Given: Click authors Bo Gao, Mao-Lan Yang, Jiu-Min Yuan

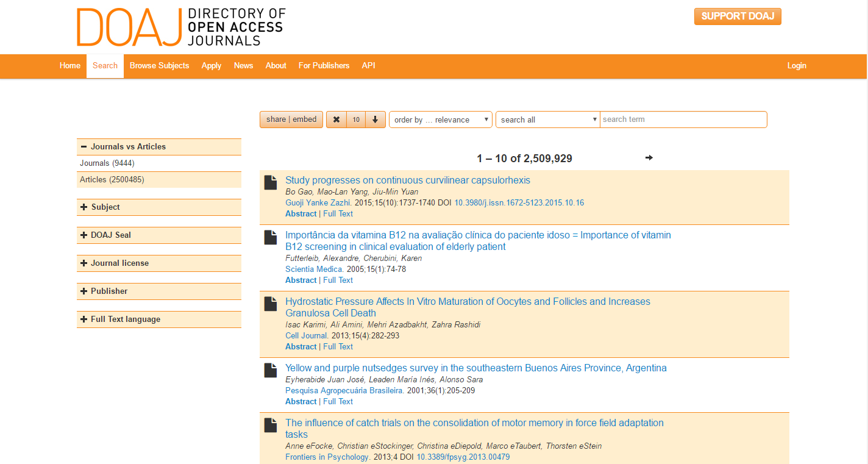Looking at the screenshot, I should coord(352,192).
